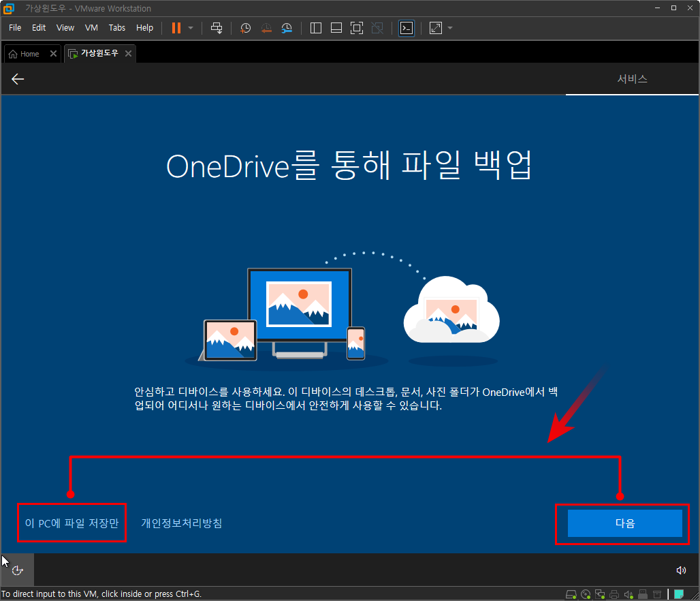The width and height of the screenshot is (700, 601).
Task: Click the Home tab house icon
Action: pos(13,54)
